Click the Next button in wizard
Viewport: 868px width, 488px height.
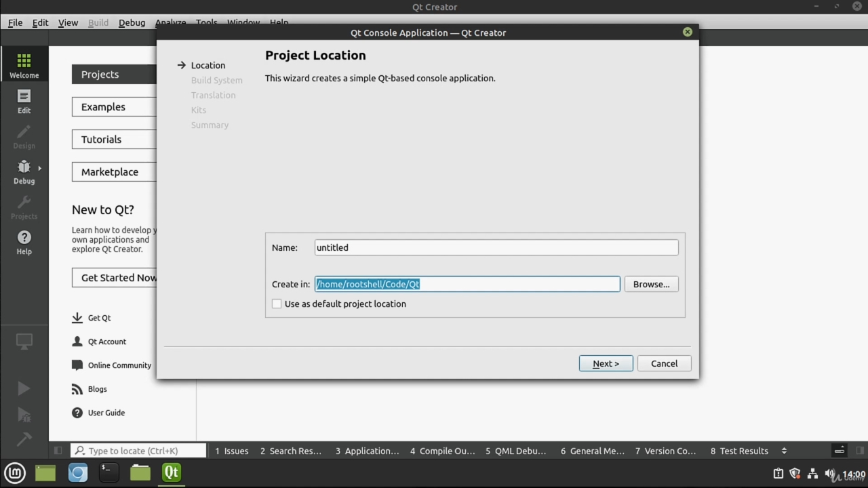coord(606,363)
